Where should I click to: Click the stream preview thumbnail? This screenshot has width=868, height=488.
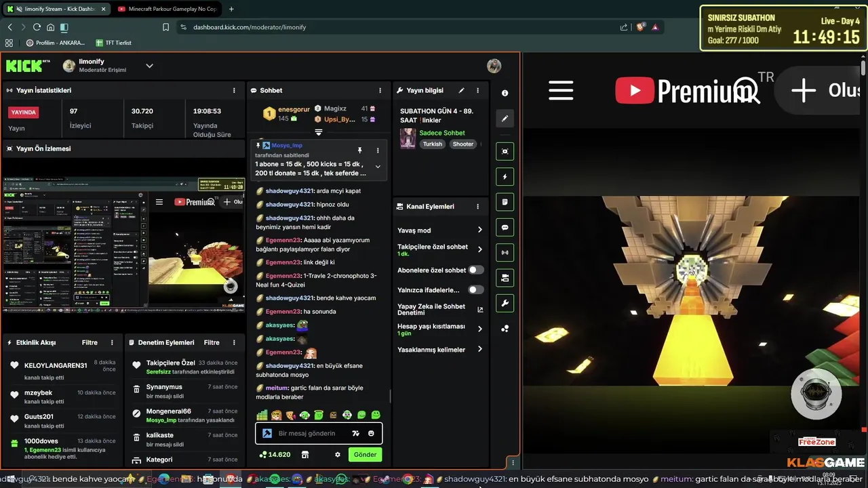tap(123, 244)
